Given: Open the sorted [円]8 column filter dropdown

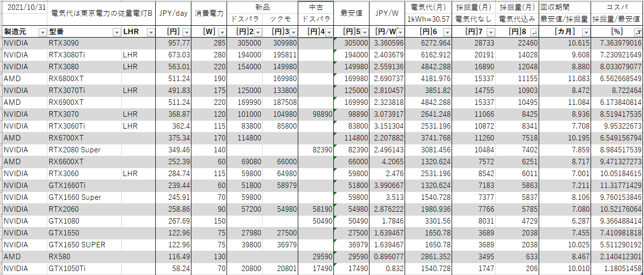Looking at the screenshot, I should (534, 32).
